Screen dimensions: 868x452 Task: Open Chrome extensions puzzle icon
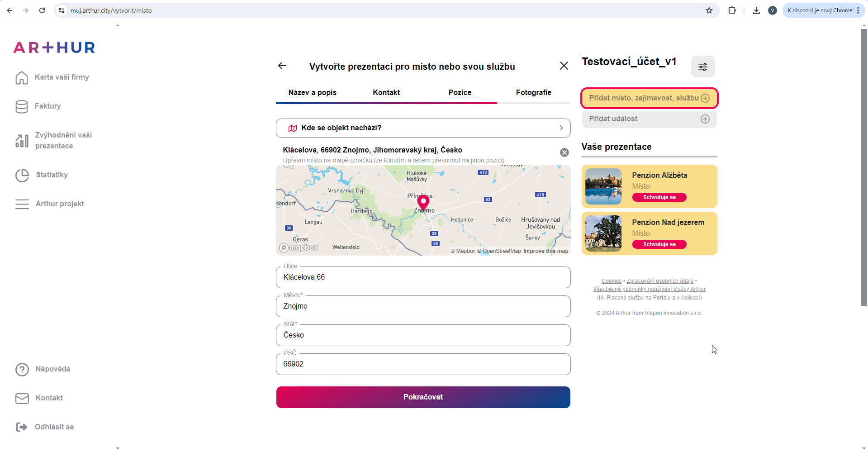[x=731, y=10]
